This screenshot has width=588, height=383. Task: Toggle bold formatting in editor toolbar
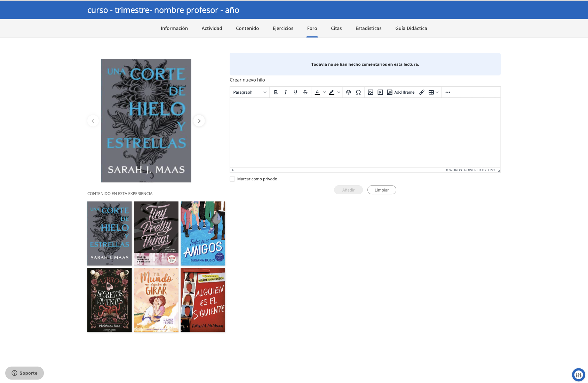coord(276,92)
